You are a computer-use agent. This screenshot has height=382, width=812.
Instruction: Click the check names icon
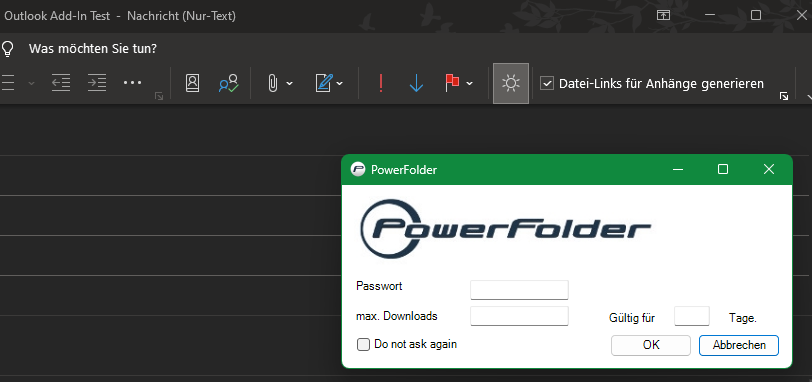(x=228, y=83)
